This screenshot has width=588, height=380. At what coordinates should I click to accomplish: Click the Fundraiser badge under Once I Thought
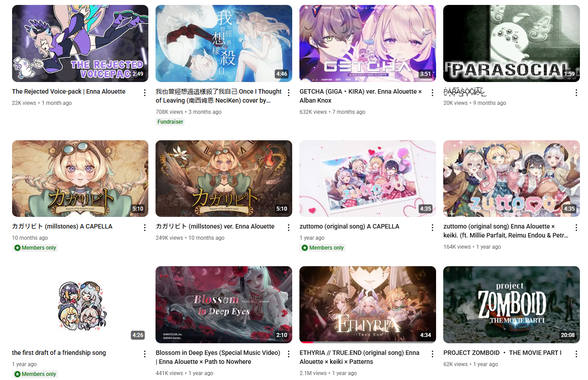[x=170, y=122]
